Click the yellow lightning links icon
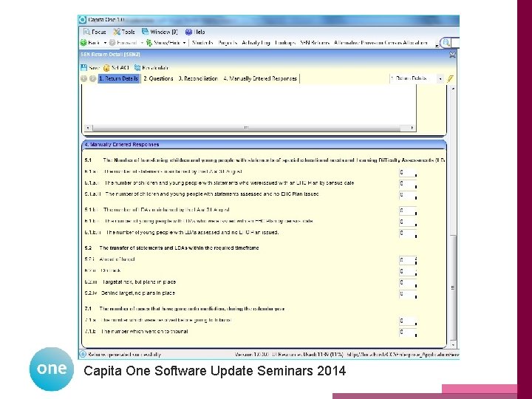This screenshot has height=399, width=532. point(450,79)
